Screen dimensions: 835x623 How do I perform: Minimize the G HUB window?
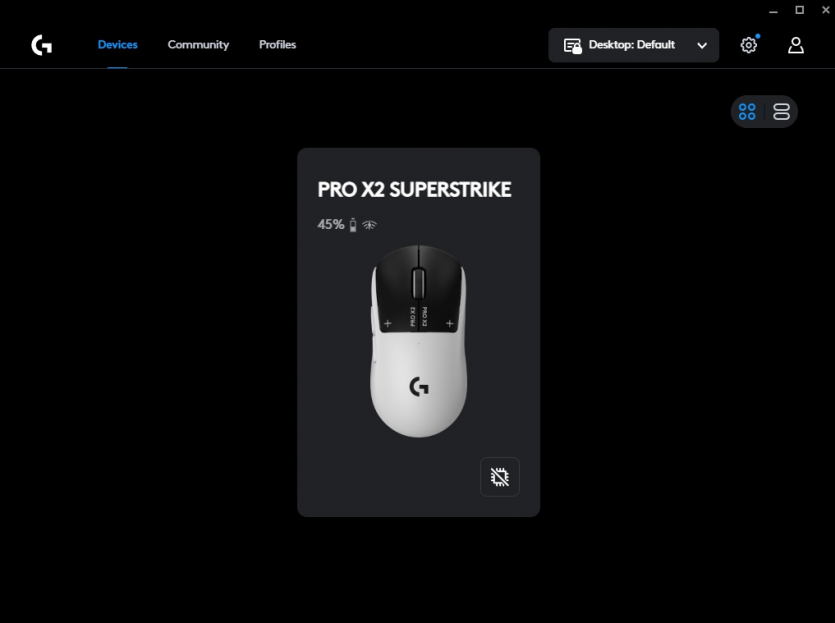click(773, 11)
